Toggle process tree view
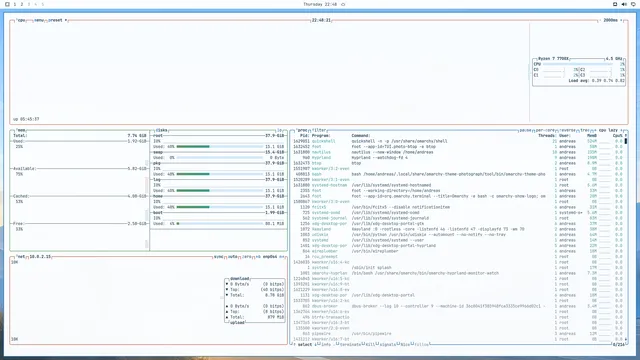640x360 pixels. pos(584,130)
